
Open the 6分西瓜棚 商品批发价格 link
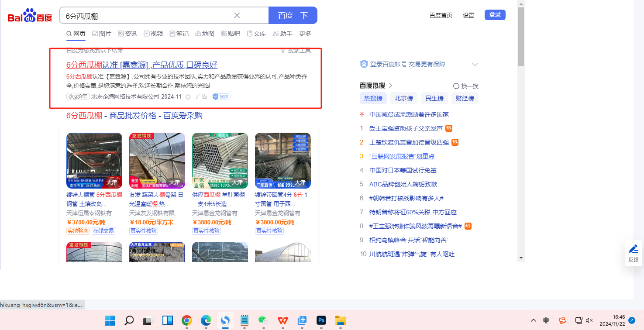tap(134, 116)
